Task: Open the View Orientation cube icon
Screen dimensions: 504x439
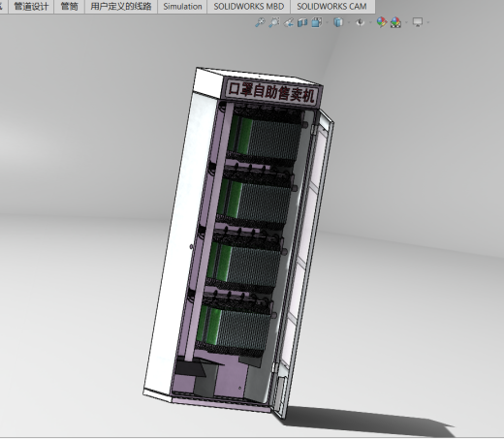Action: 317,22
